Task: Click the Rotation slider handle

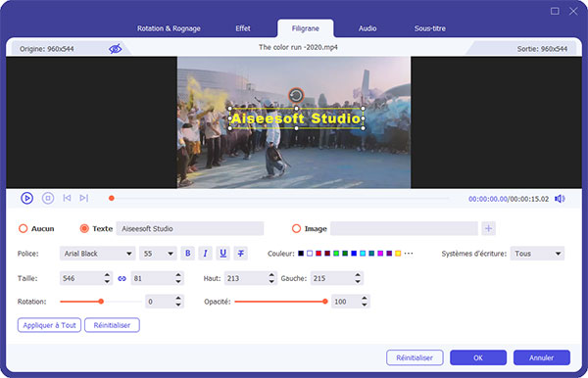Action: 101,302
